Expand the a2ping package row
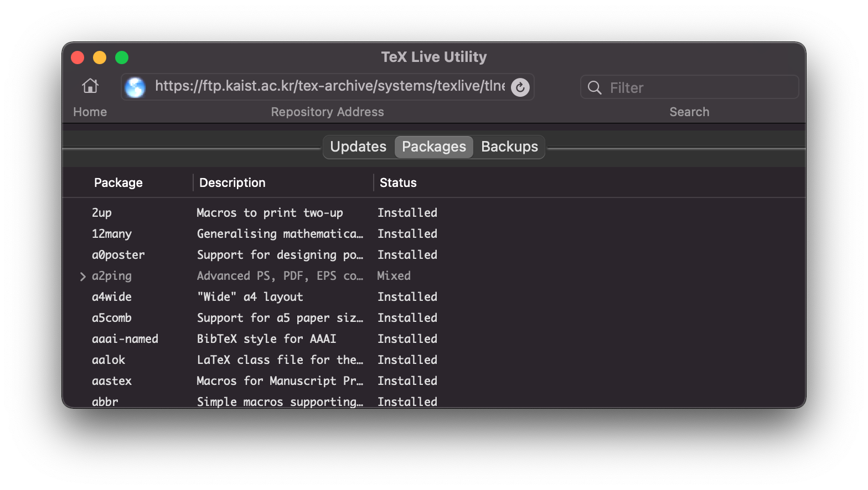 [x=83, y=276]
